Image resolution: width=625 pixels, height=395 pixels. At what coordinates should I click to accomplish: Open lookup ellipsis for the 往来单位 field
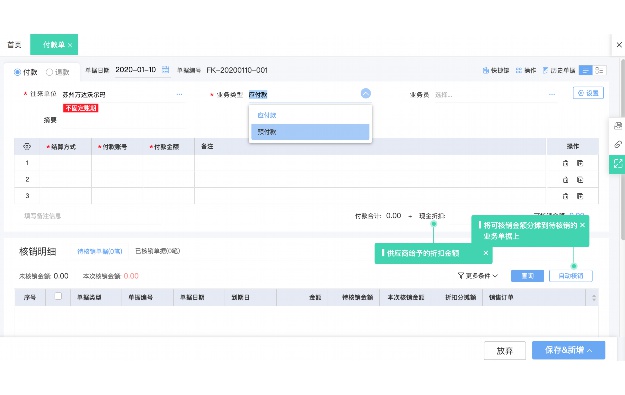point(179,94)
